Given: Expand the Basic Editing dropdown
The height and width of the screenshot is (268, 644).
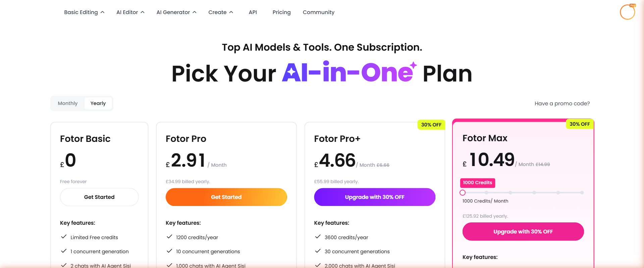Looking at the screenshot, I should point(84,12).
